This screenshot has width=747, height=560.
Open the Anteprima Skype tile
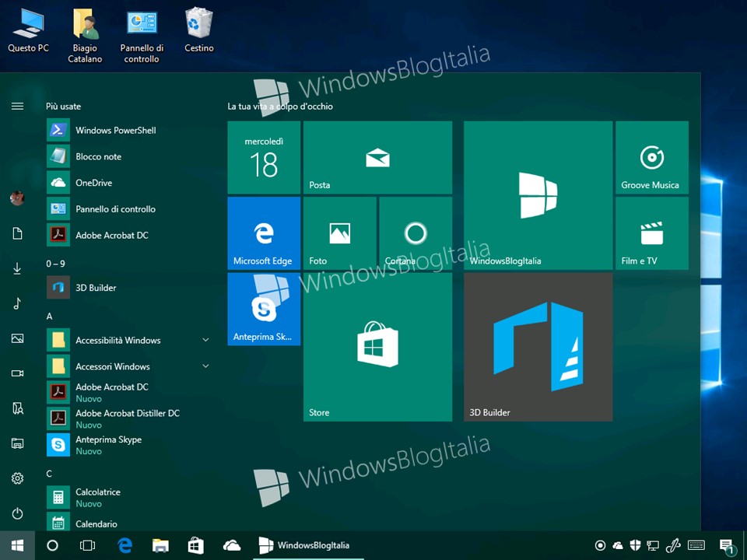tap(264, 309)
